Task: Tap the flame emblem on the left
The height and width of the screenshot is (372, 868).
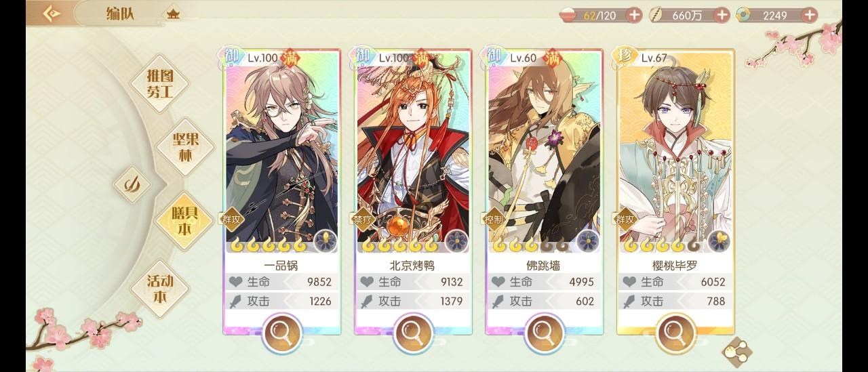Action: (132, 184)
